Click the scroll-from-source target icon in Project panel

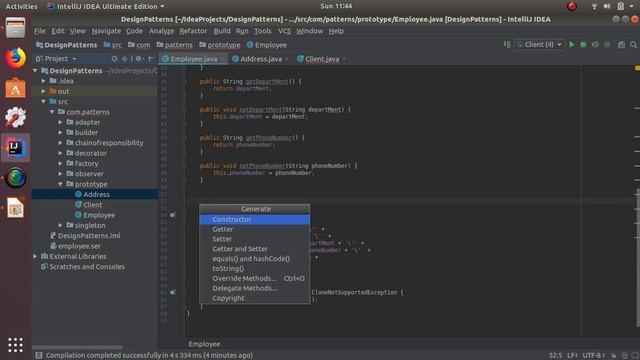click(114, 59)
